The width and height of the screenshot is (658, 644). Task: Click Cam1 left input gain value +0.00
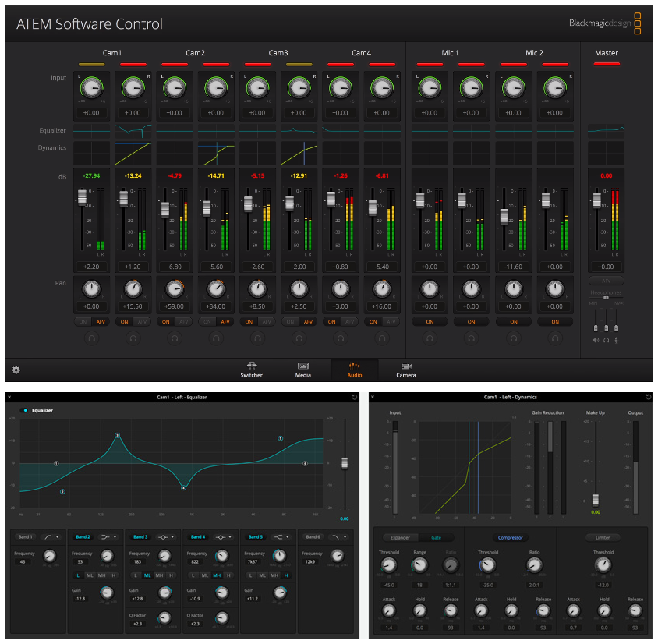tap(91, 113)
